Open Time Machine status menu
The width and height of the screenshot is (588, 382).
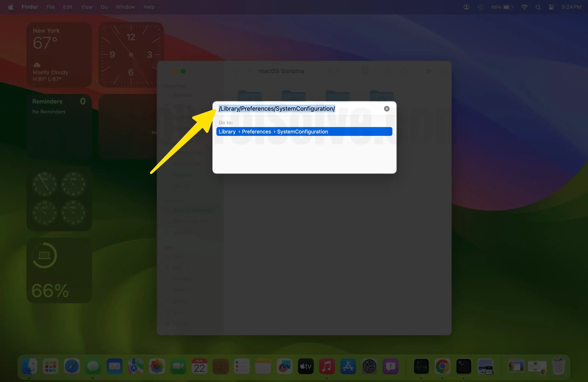pos(480,7)
